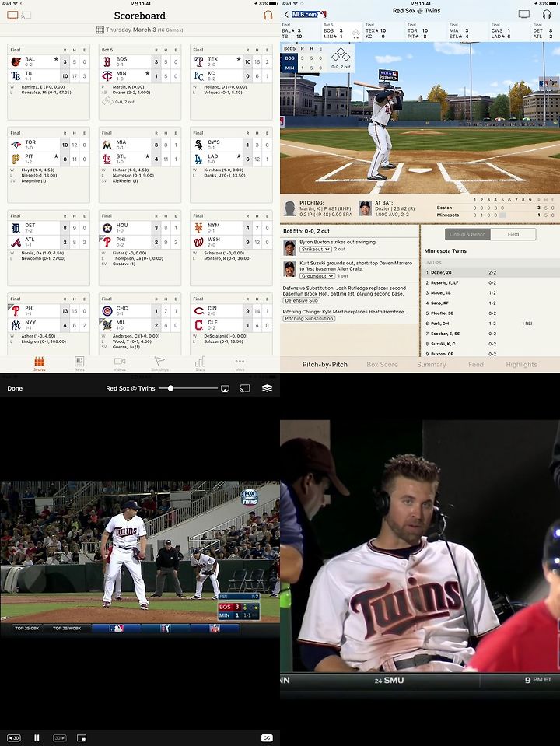Open the CHC vs MIL game card
Screen dimensions: 560x746
click(140, 324)
